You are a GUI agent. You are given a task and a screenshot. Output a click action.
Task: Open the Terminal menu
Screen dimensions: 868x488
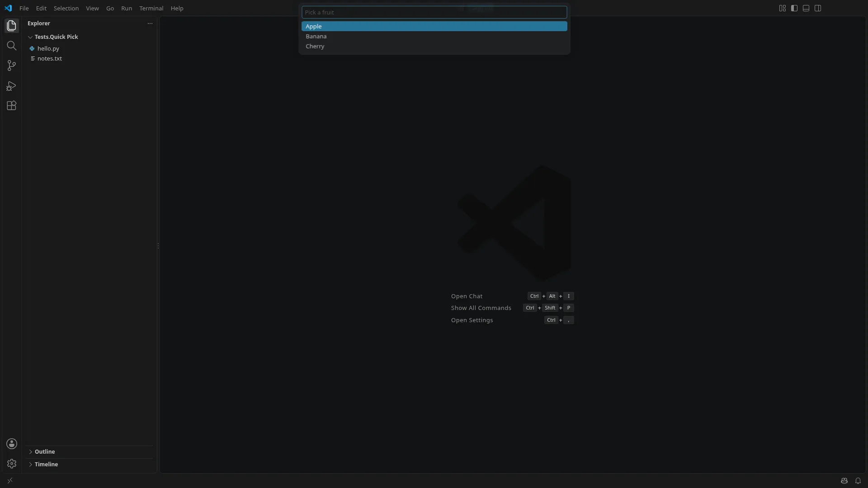(151, 8)
